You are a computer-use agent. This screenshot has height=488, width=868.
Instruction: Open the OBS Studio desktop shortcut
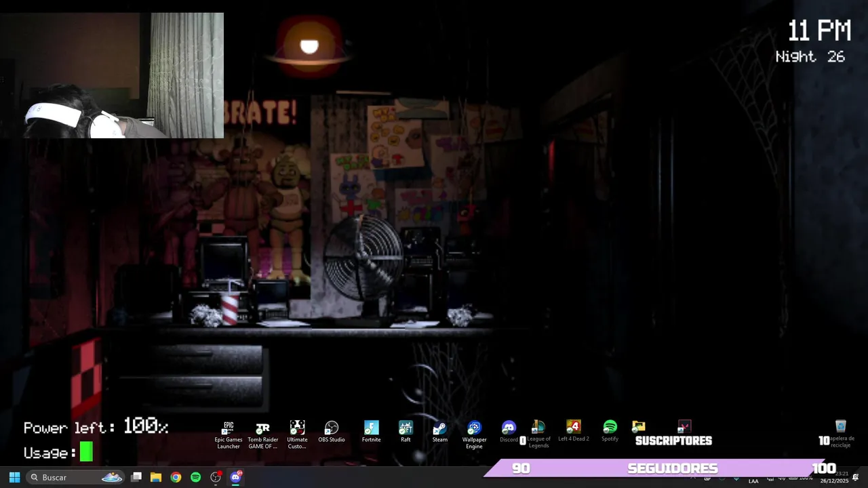[x=332, y=432]
